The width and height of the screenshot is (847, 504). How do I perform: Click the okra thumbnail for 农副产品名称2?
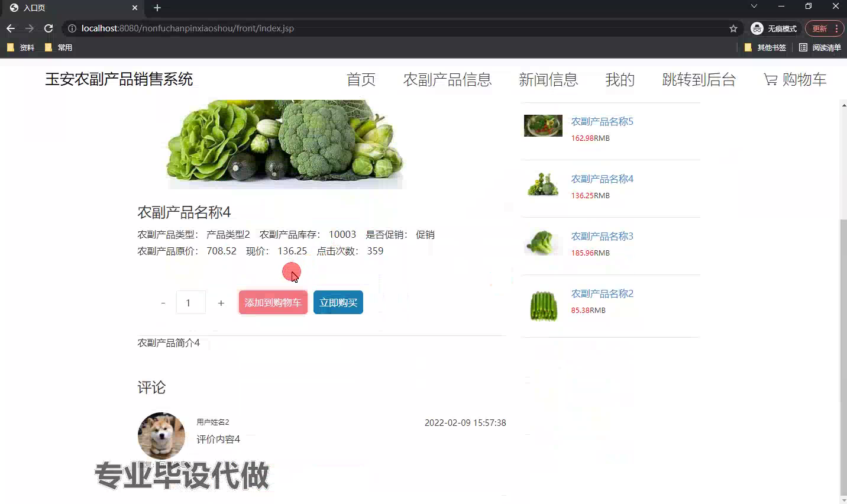click(x=543, y=305)
